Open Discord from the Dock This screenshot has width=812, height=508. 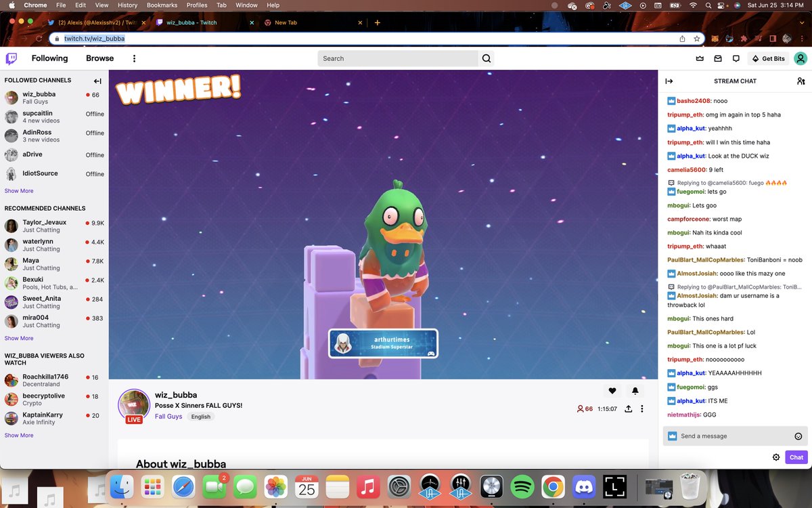tap(583, 486)
